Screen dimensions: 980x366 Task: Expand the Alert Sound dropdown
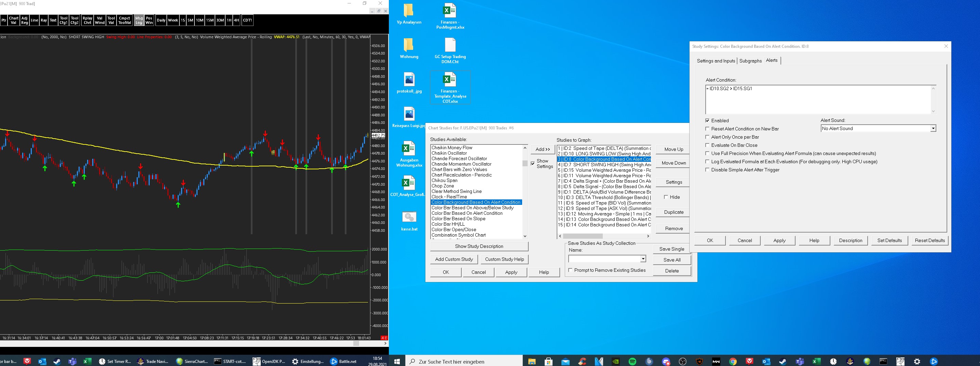(933, 128)
